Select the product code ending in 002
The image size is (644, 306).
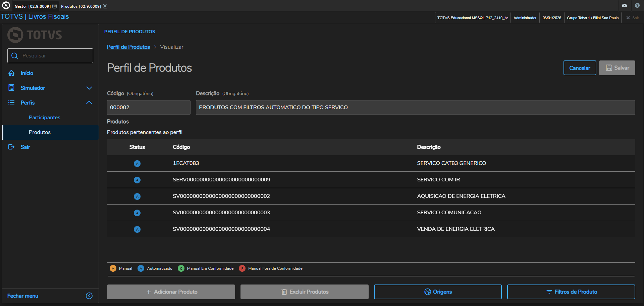(x=221, y=196)
